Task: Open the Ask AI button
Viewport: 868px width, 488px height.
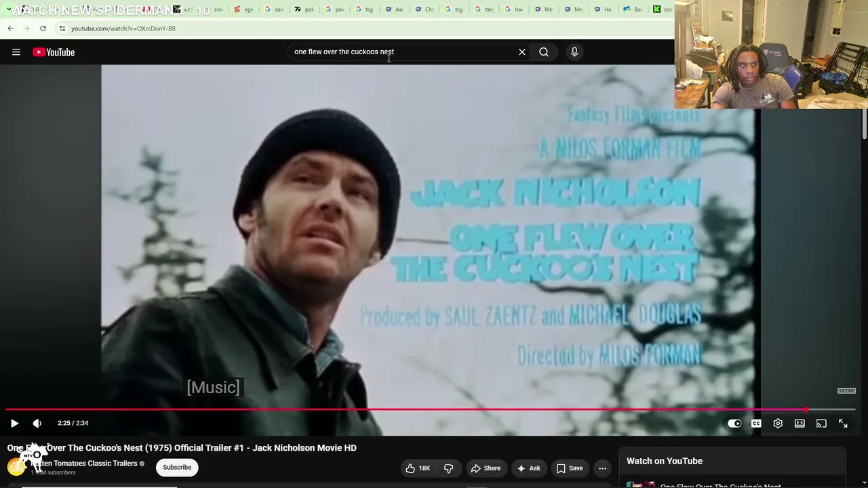Action: 528,468
